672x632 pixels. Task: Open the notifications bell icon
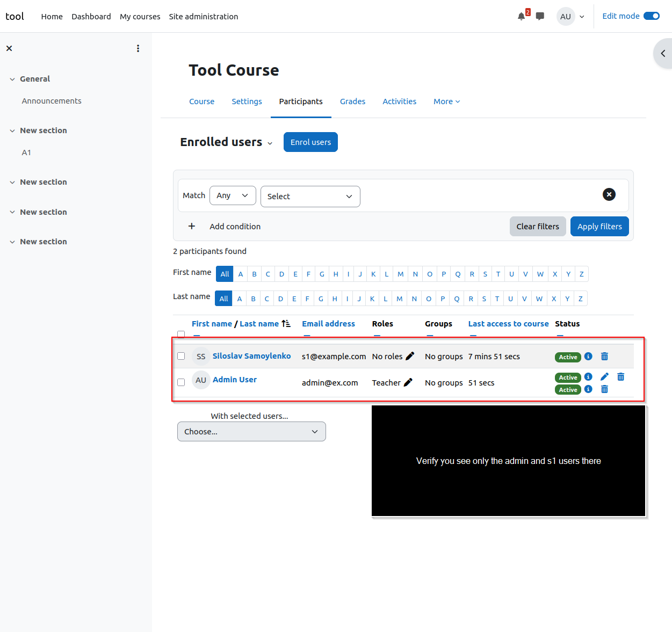click(x=521, y=17)
